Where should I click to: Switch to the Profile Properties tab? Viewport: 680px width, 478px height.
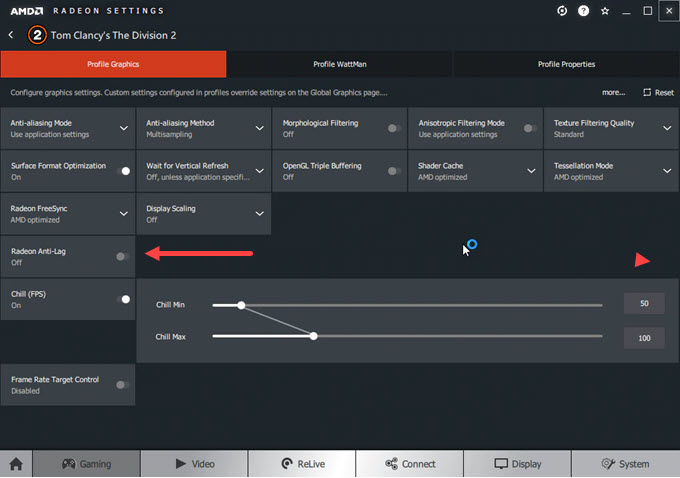coord(566,64)
